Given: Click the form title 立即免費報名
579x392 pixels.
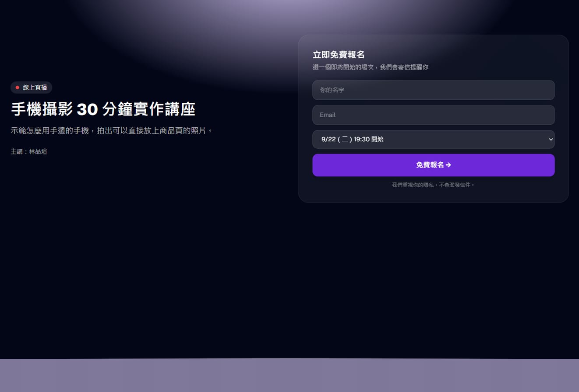Looking at the screenshot, I should pos(339,55).
